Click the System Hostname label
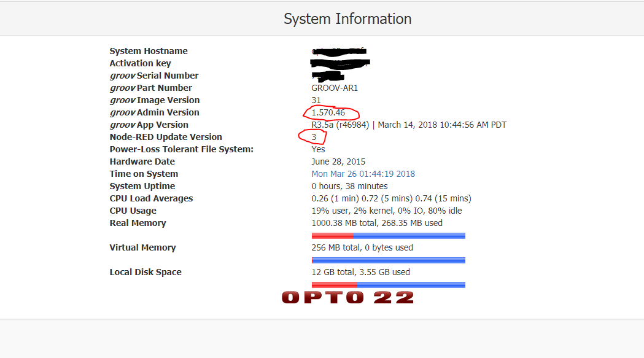This screenshot has height=358, width=644. click(149, 51)
